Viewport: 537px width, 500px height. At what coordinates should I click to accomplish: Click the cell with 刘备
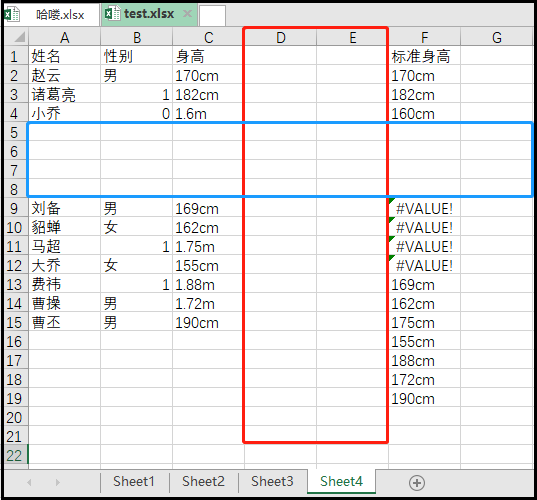64,208
